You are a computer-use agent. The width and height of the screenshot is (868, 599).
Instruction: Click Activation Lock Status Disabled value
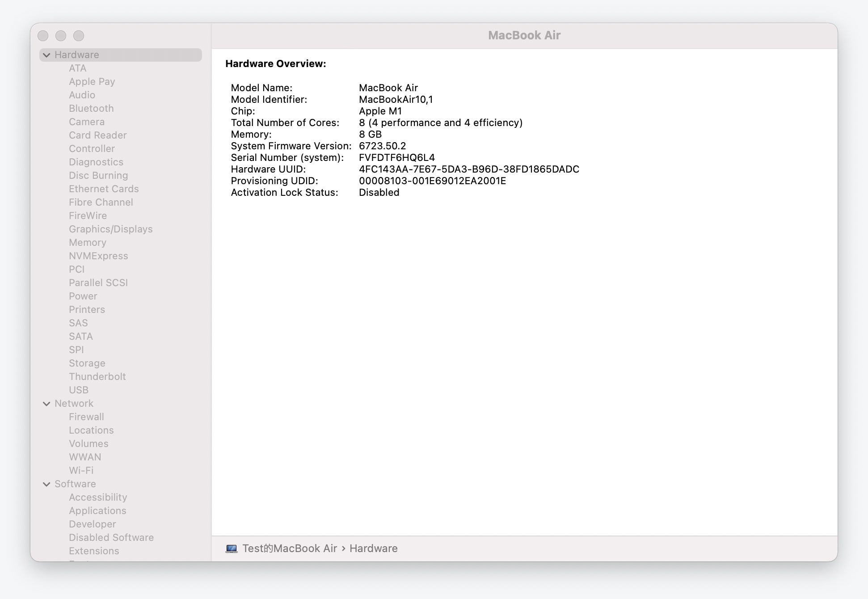pyautogui.click(x=379, y=193)
